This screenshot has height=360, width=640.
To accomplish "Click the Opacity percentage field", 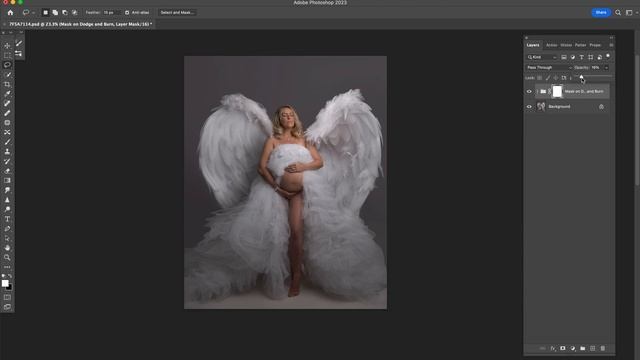I will (x=596, y=67).
